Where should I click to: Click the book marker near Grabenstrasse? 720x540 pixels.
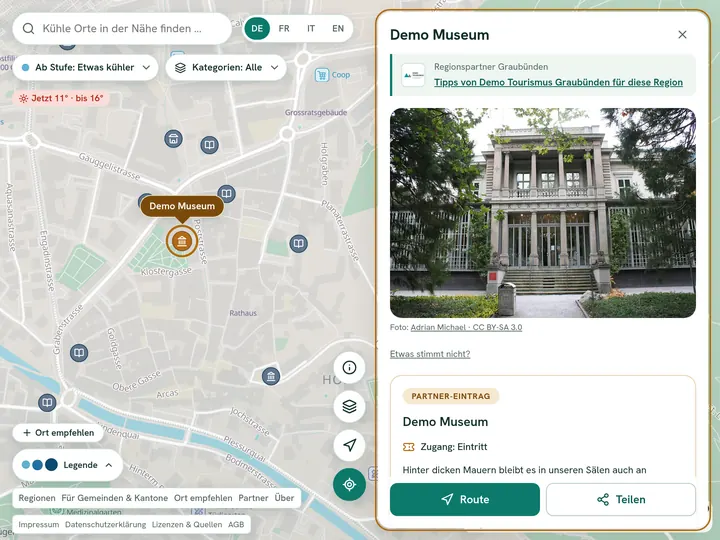[79, 353]
